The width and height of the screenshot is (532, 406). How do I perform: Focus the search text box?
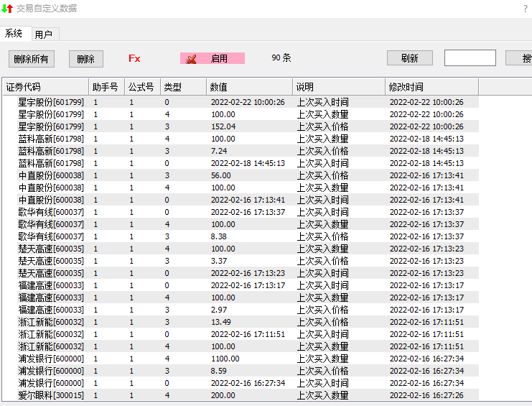[470, 58]
